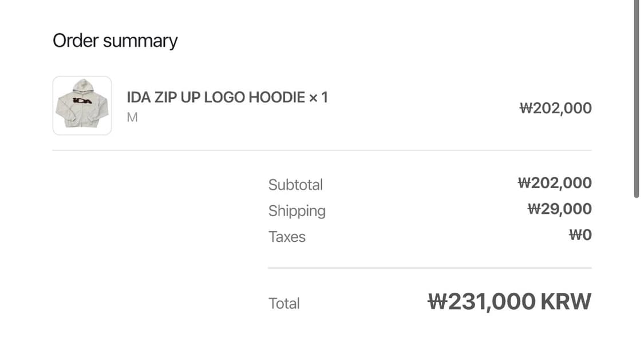Click the hoodie line item price ₩202,000
The image size is (644, 346).
pyautogui.click(x=555, y=108)
